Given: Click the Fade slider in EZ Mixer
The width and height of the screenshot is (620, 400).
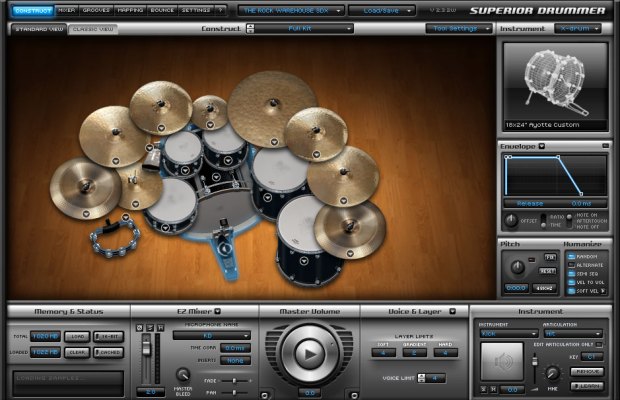Looking at the screenshot, I should point(234,381).
